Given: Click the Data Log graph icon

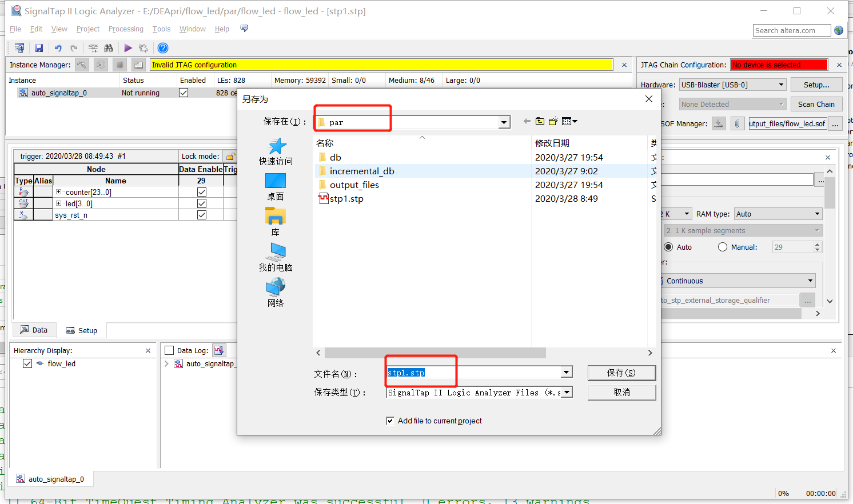Looking at the screenshot, I should (219, 350).
